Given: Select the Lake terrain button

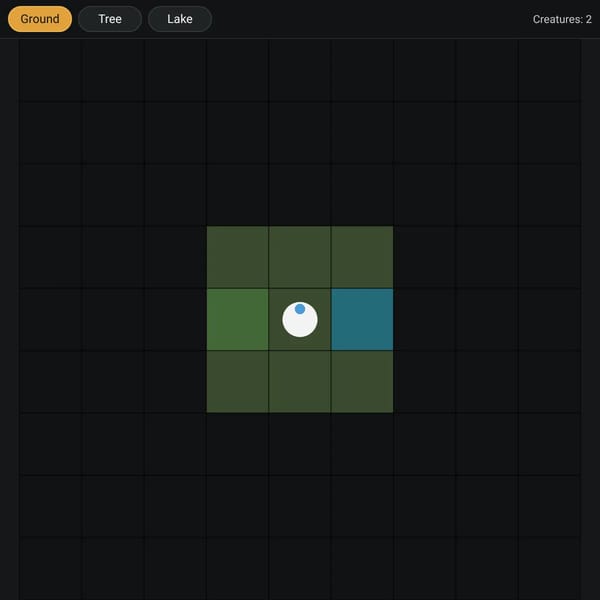Looking at the screenshot, I should coord(180,19).
